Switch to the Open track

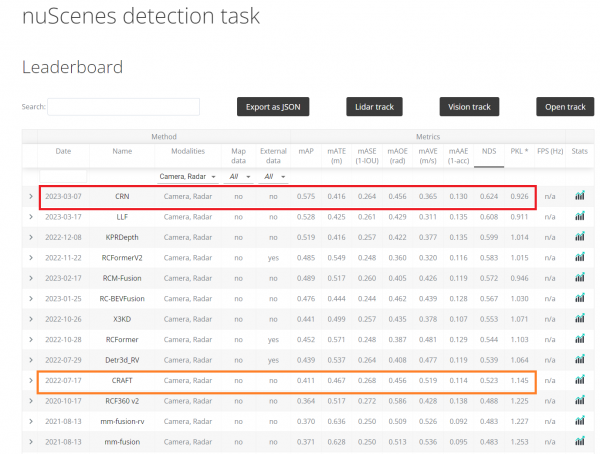coord(565,107)
